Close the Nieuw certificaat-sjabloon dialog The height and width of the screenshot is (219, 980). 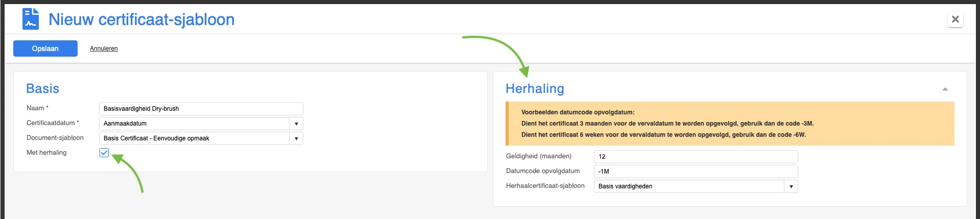click(x=955, y=19)
